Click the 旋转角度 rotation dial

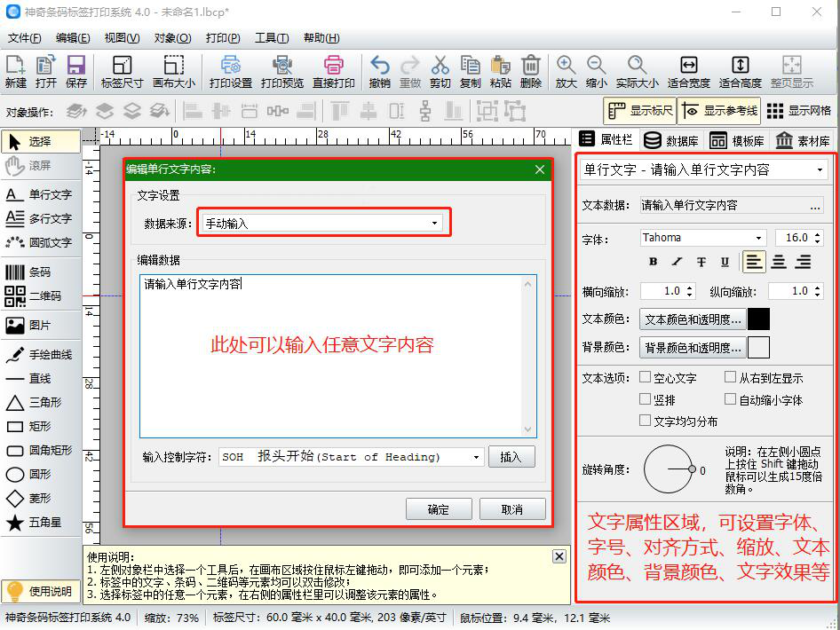[670, 469]
